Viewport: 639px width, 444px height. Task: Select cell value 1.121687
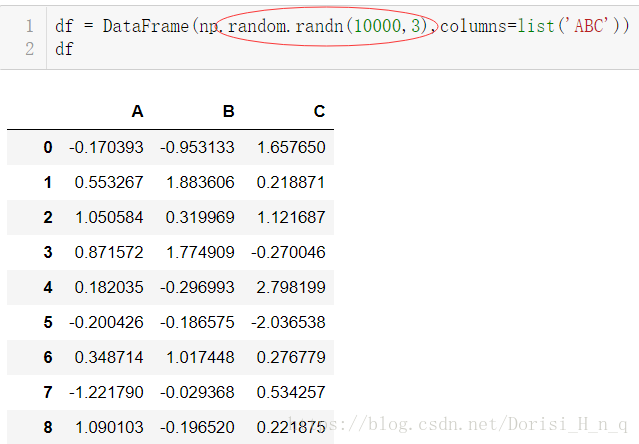[291, 217]
